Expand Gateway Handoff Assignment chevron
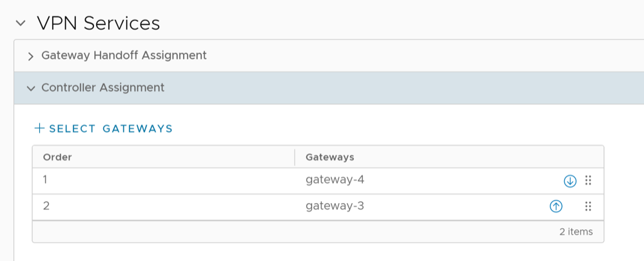The image size is (644, 261). (30, 56)
